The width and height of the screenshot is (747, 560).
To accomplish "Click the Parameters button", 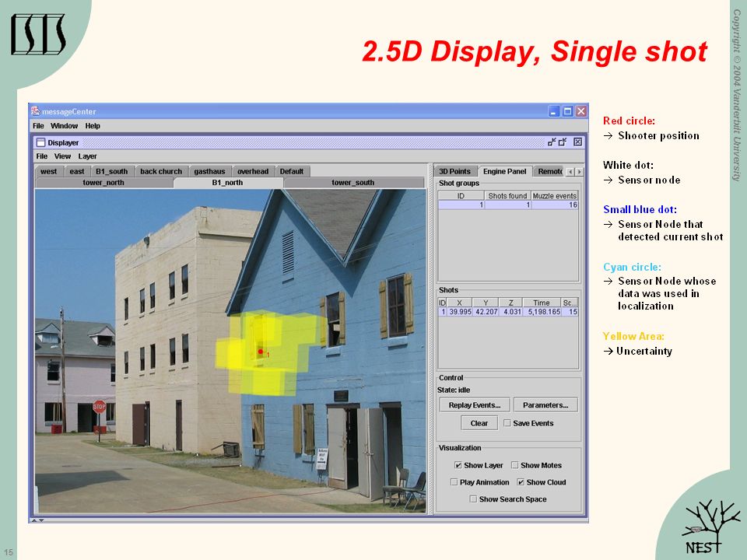I will pyautogui.click(x=545, y=405).
